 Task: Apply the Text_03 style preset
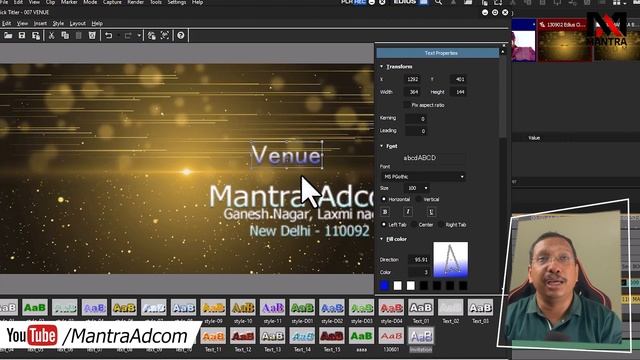[x=480, y=308]
